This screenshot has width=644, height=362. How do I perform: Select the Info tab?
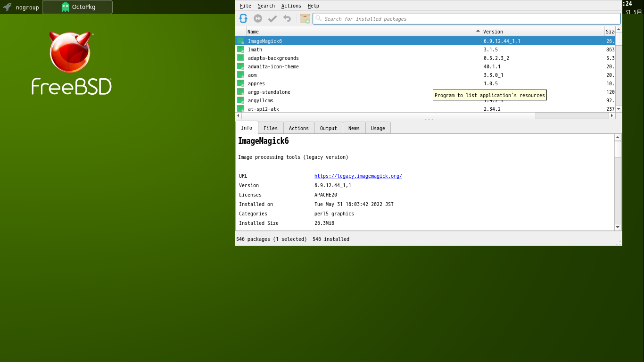click(x=247, y=128)
